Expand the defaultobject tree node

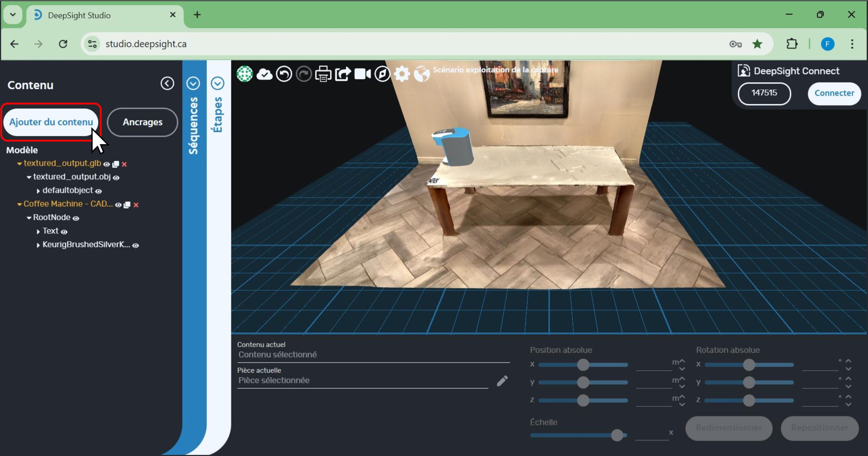pyautogui.click(x=38, y=191)
